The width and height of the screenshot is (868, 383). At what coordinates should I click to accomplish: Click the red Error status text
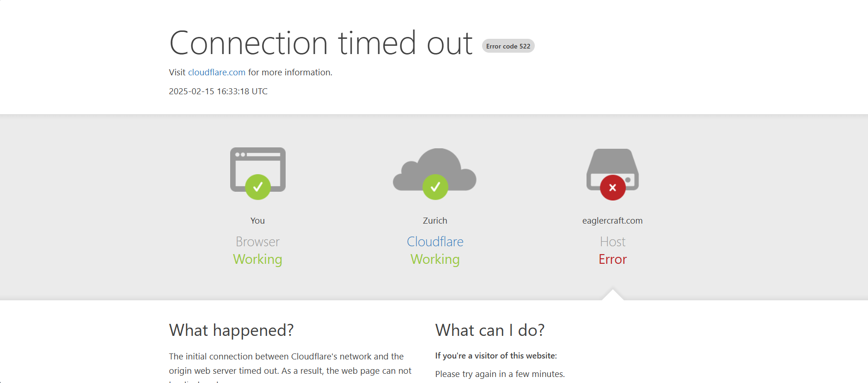pos(613,259)
